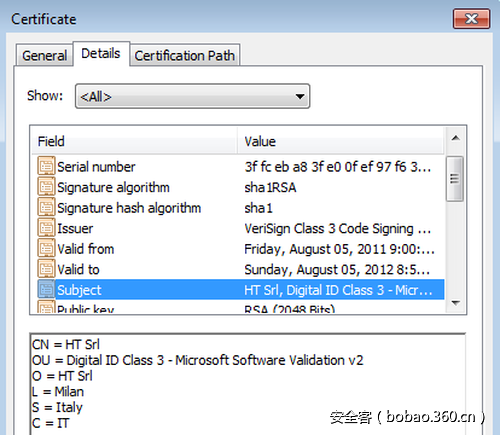Select the Valid from row label

pos(86,249)
